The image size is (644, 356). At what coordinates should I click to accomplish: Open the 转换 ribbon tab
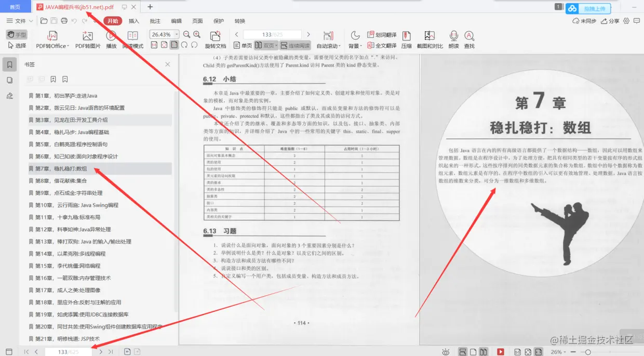pyautogui.click(x=239, y=21)
